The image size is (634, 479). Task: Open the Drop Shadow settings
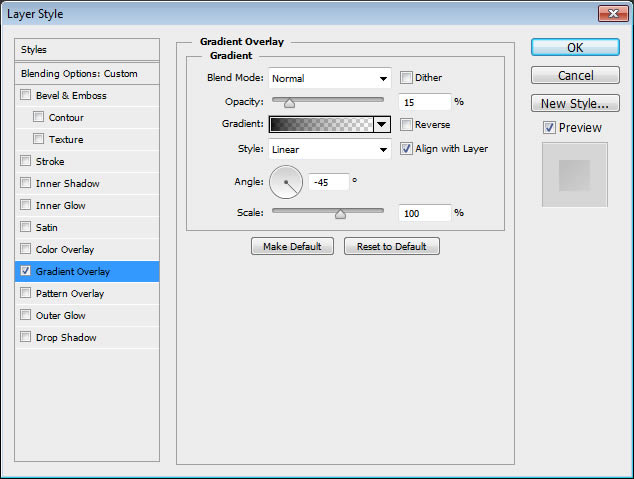point(66,338)
